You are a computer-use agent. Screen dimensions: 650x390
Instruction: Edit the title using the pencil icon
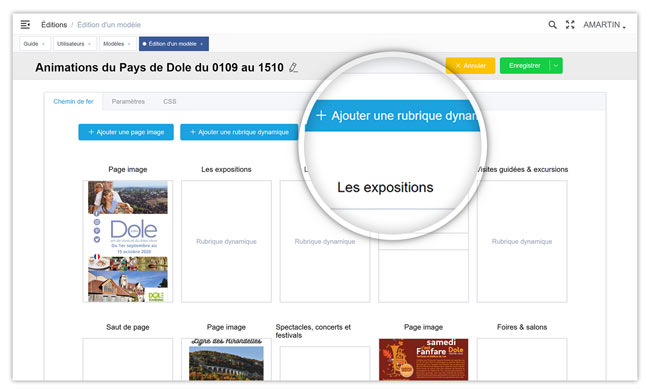pos(293,67)
